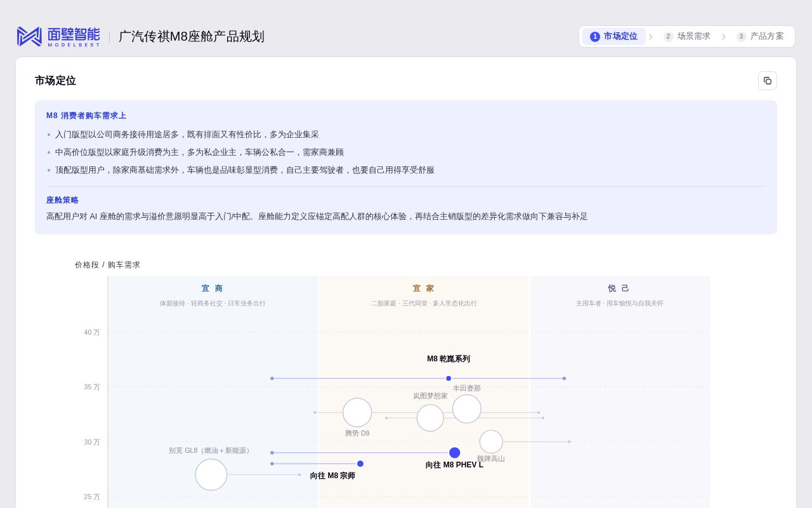Viewport: 812px width, 508px height.
Task: Copy the 市场定位 section content
Action: (768, 81)
